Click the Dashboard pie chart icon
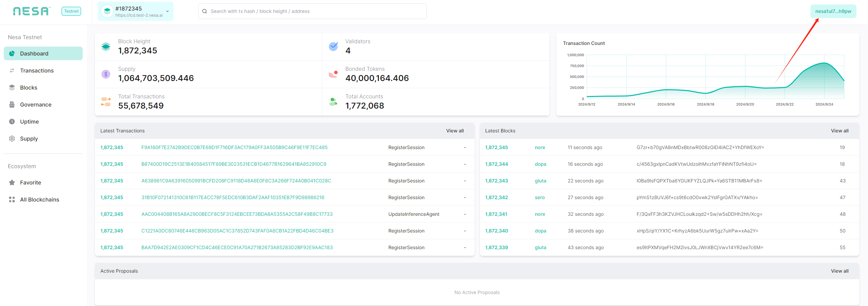The image size is (868, 306). pyautogui.click(x=12, y=53)
